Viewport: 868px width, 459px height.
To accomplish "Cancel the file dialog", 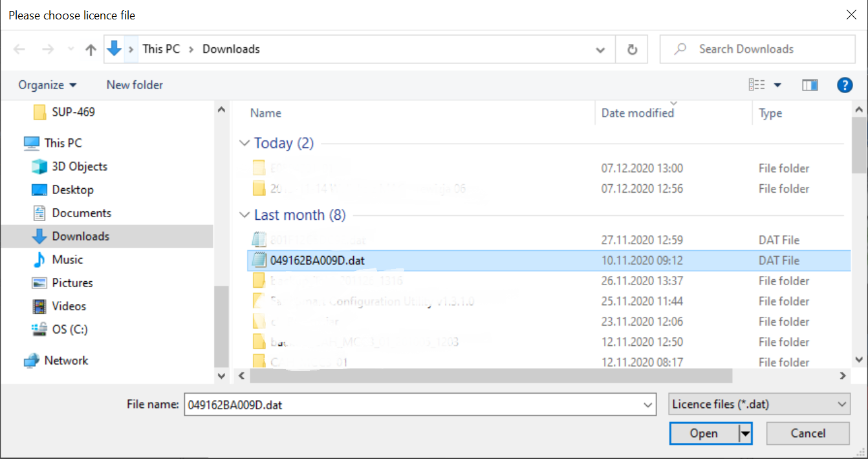I will (x=807, y=433).
